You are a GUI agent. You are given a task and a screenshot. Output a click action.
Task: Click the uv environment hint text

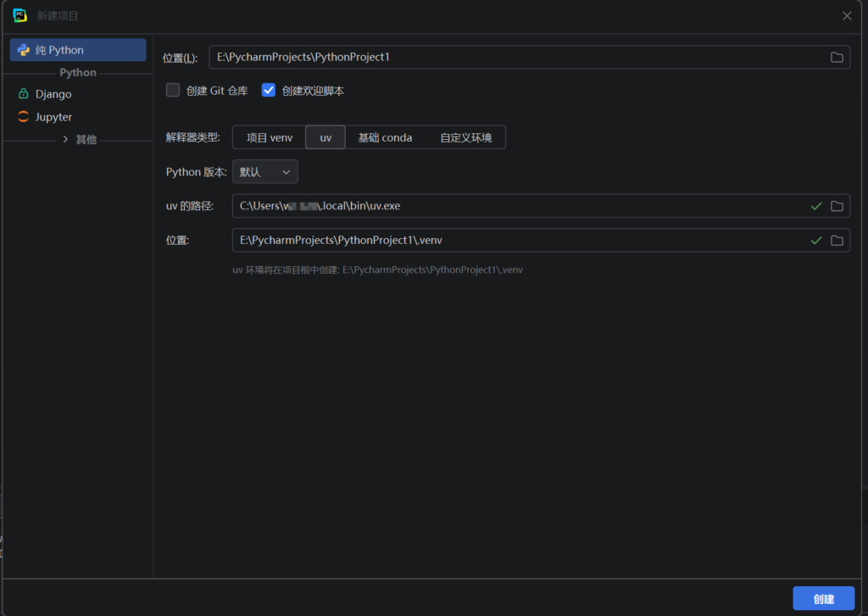tap(377, 270)
